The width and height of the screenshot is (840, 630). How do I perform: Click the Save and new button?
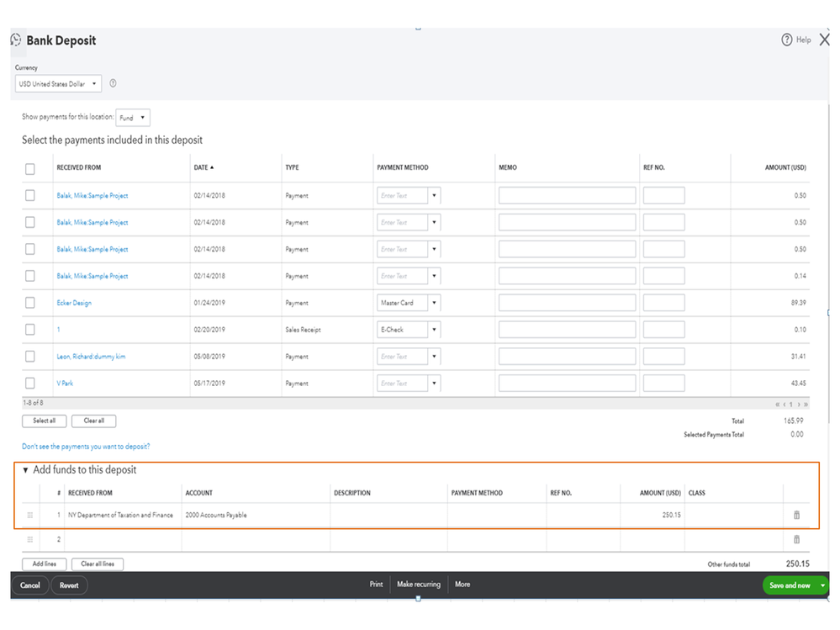point(790,585)
